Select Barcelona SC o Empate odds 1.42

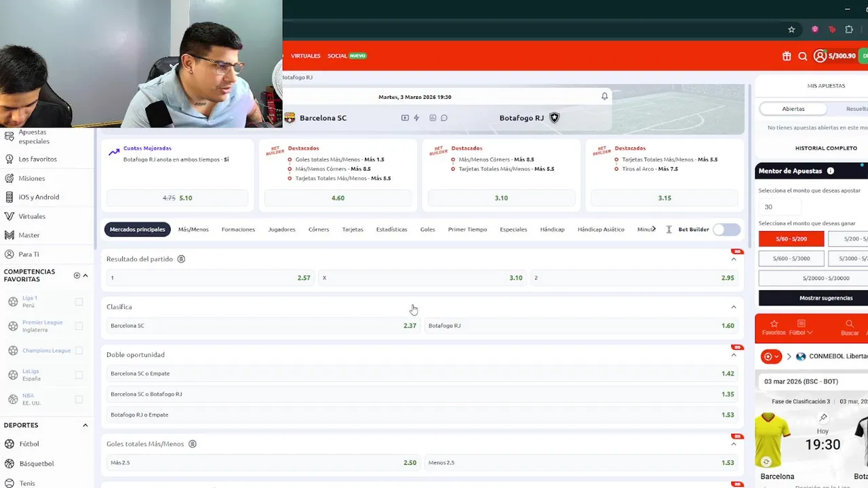(422, 373)
